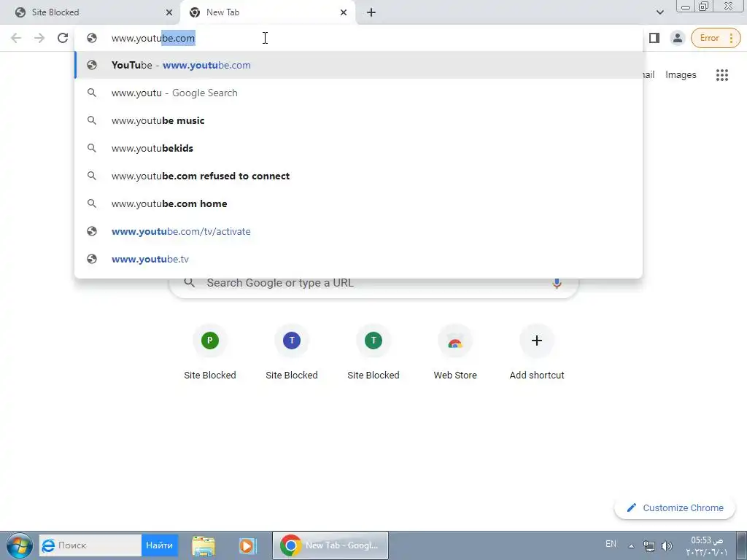The width and height of the screenshot is (747, 560).
Task: Choose the www.youtubekids suggestion
Action: point(358,148)
